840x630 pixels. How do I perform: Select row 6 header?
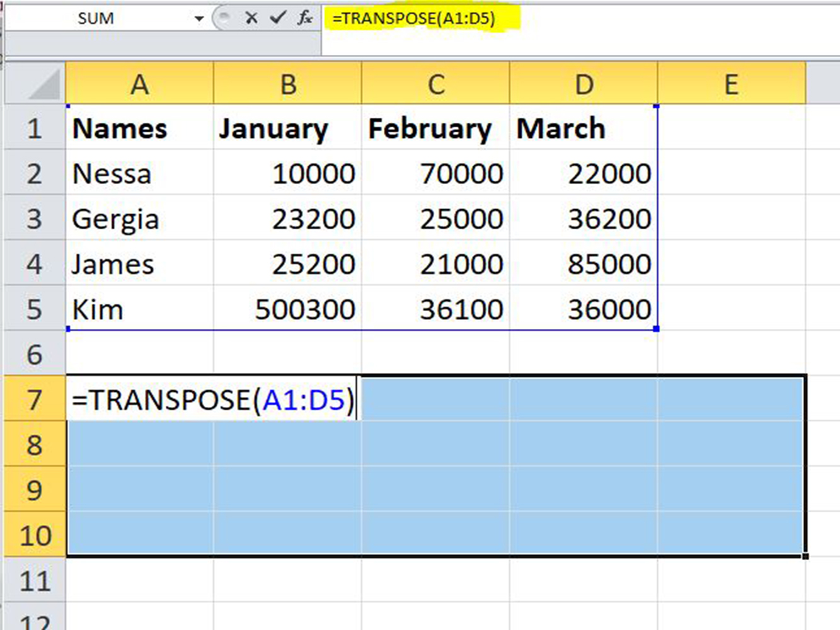click(x=34, y=355)
